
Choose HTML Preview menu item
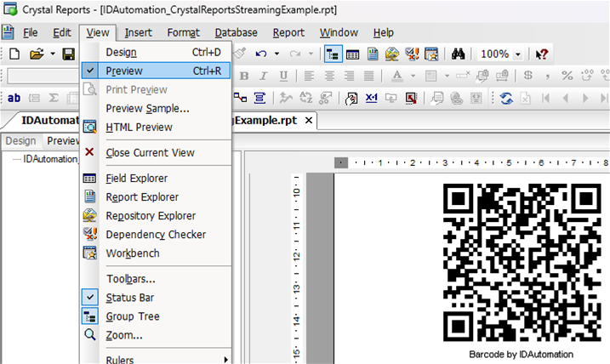click(x=156, y=128)
